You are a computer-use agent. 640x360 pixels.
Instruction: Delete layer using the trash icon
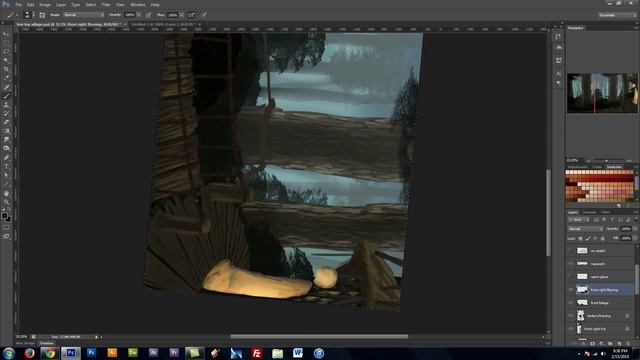[x=629, y=344]
